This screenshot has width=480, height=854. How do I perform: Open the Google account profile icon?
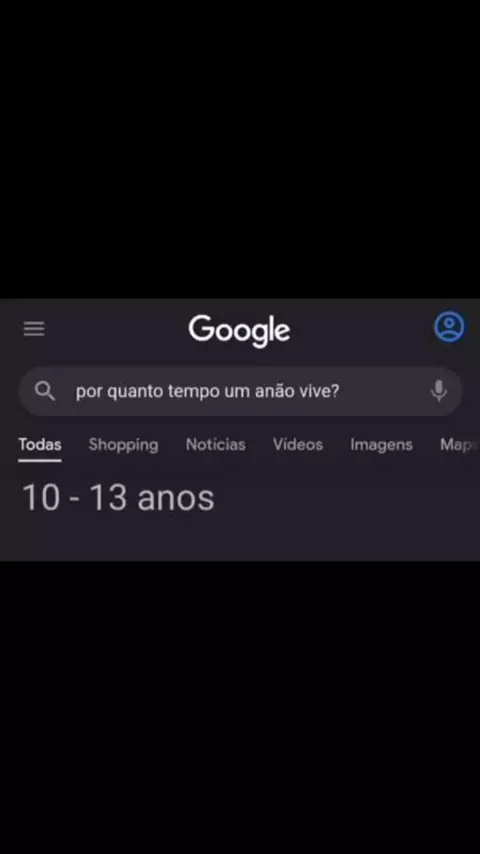(449, 327)
